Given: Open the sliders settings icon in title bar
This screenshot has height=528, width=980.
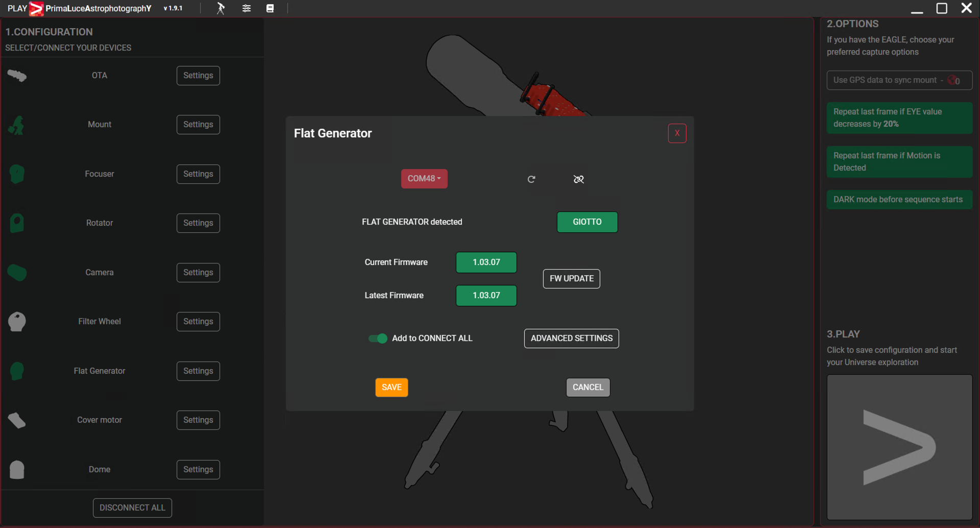Looking at the screenshot, I should pyautogui.click(x=247, y=8).
